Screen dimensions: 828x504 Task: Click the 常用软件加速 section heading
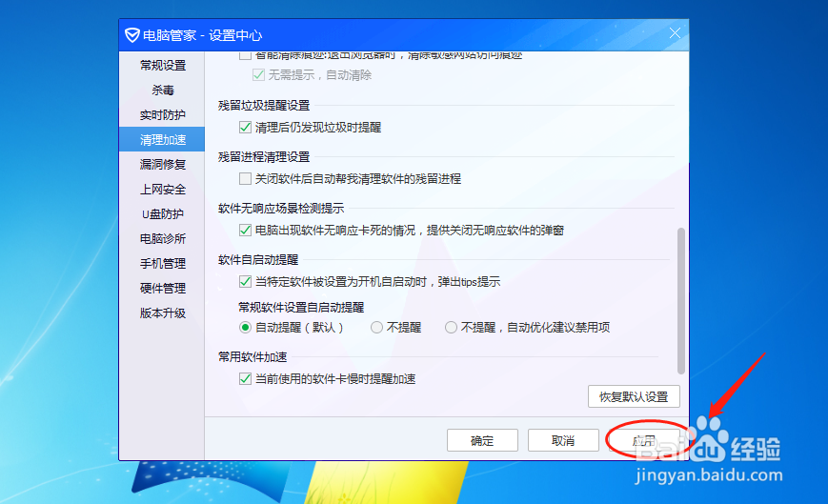252,357
